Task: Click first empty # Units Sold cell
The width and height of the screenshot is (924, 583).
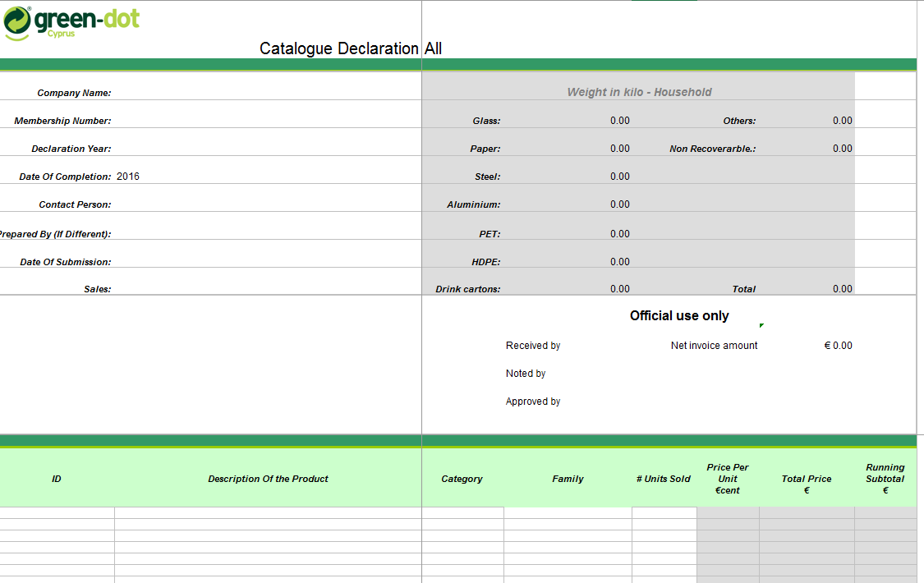Action: coord(664,513)
